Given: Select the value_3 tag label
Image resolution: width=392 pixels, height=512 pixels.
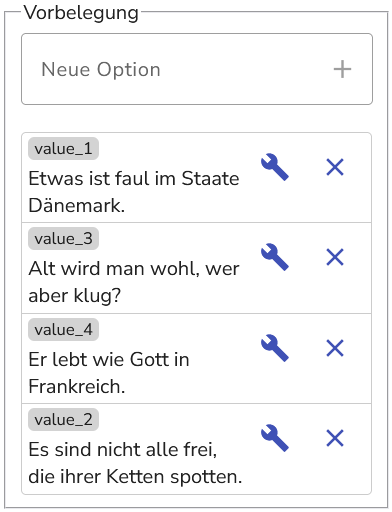Looking at the screenshot, I should [63, 239].
